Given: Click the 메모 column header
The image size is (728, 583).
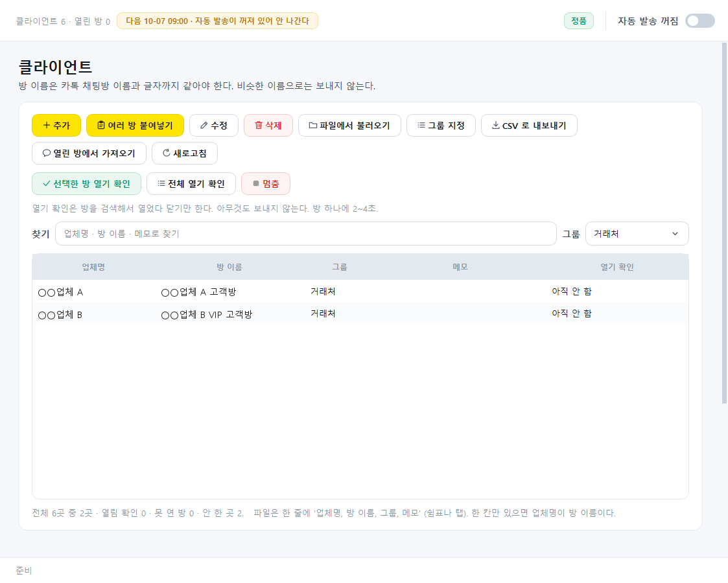Looking at the screenshot, I should tap(460, 267).
